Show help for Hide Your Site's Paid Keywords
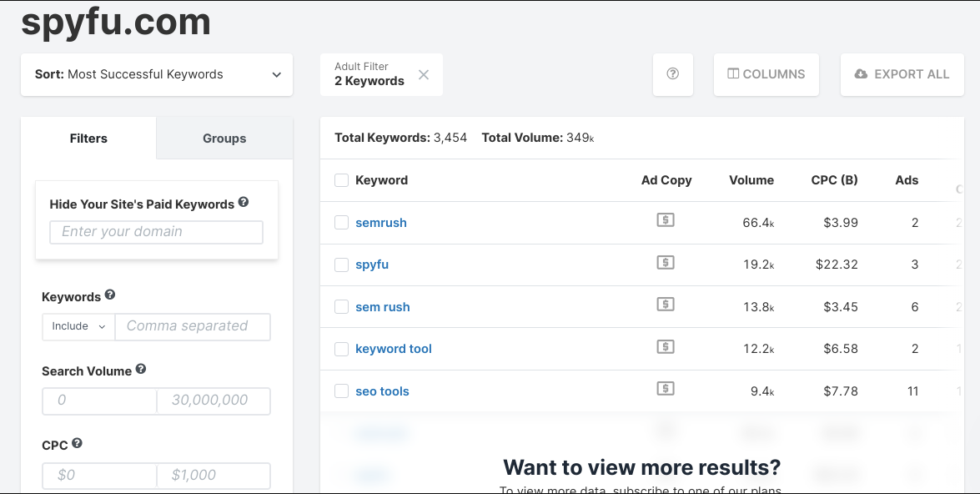 point(244,202)
